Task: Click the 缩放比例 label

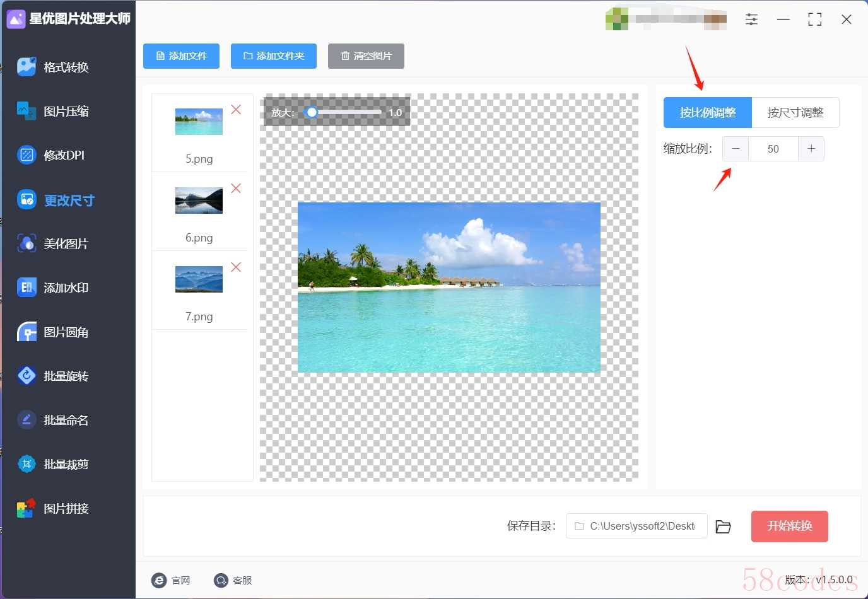Action: 688,149
